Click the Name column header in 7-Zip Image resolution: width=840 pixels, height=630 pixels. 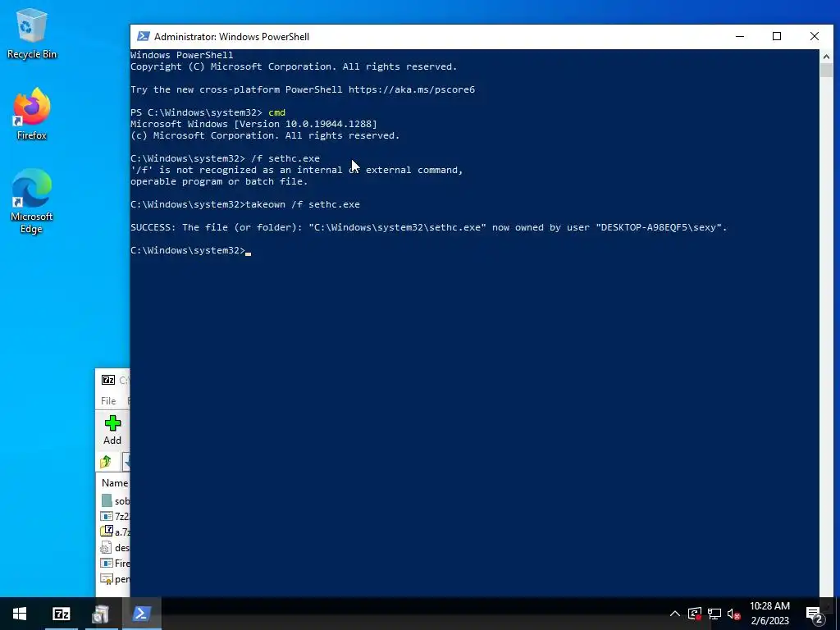pyautogui.click(x=115, y=482)
